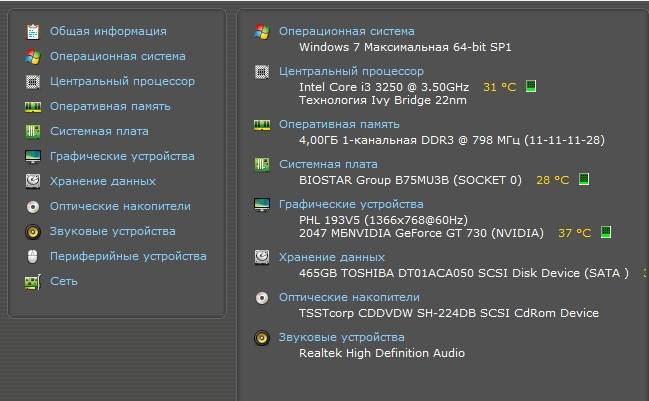Click the text Windows 7 Максимальная 64-bit SP1
The image size is (649, 401).
coord(405,47)
